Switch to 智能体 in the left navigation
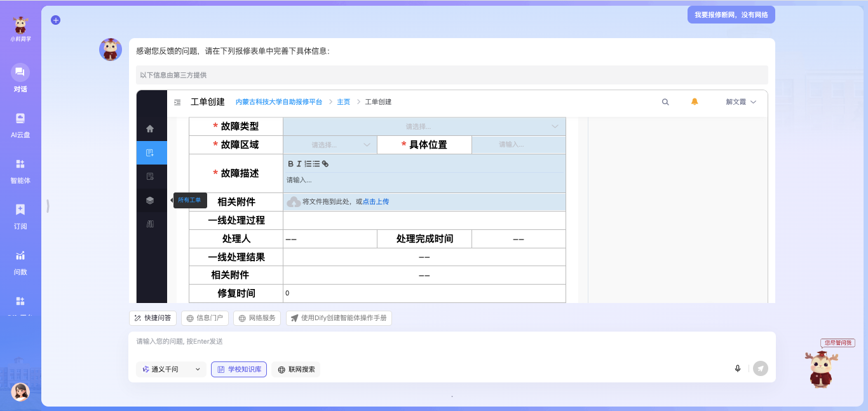The image size is (868, 411). coord(20,168)
